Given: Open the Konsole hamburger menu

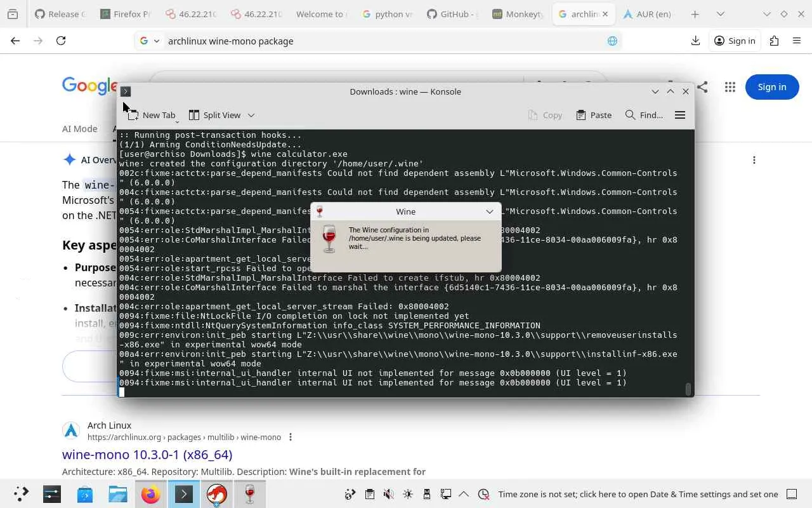Looking at the screenshot, I should [680, 115].
